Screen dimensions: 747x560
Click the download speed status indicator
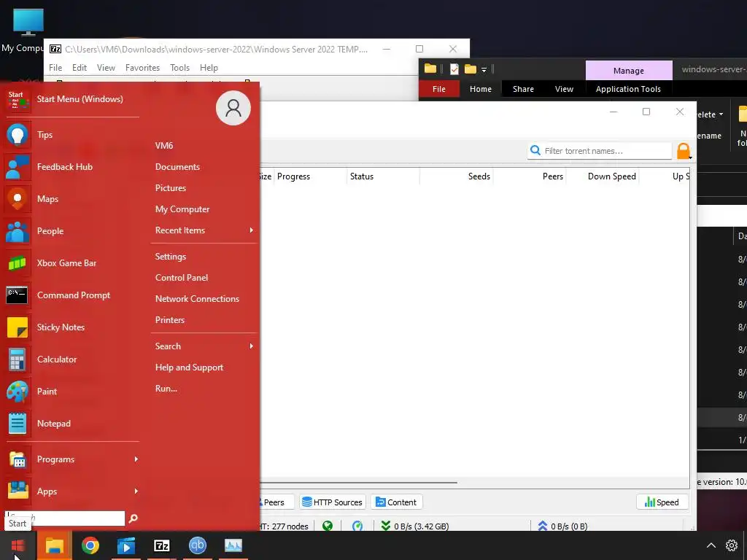click(415, 526)
